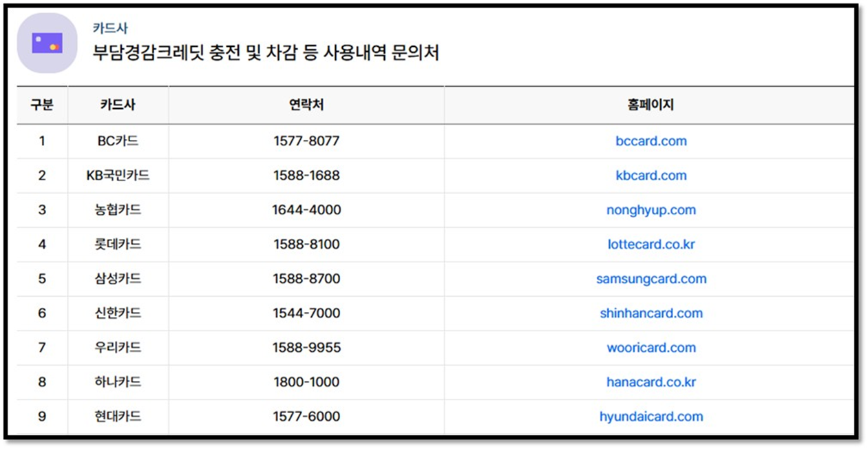
Task: Click row number 9 in 구분 column
Action: (42, 417)
